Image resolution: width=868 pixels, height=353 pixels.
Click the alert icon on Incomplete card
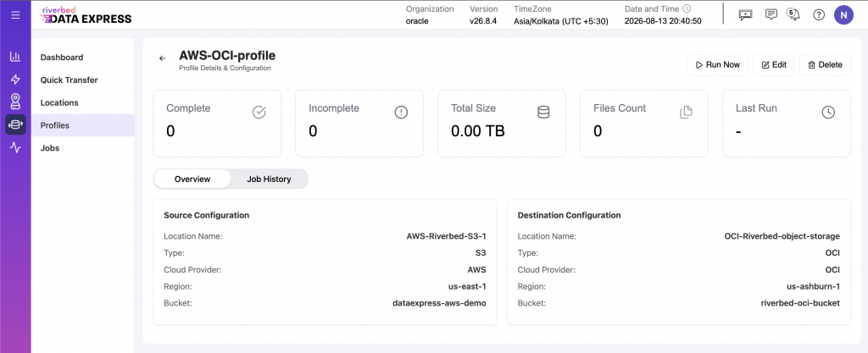401,112
